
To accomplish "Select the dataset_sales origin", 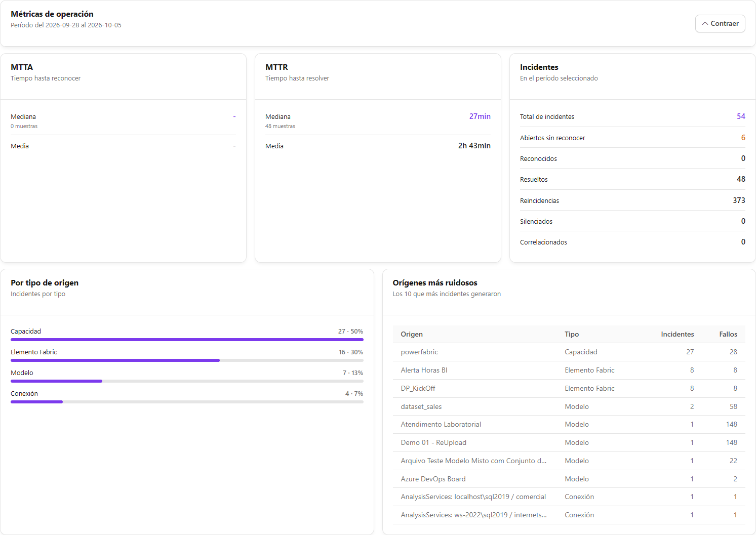I will click(569, 406).
